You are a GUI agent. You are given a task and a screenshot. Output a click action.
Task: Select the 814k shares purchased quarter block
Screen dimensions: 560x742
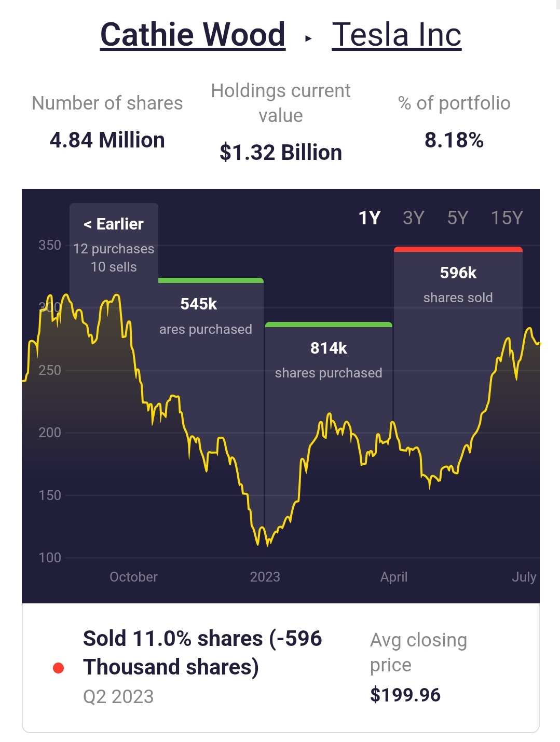(x=329, y=360)
